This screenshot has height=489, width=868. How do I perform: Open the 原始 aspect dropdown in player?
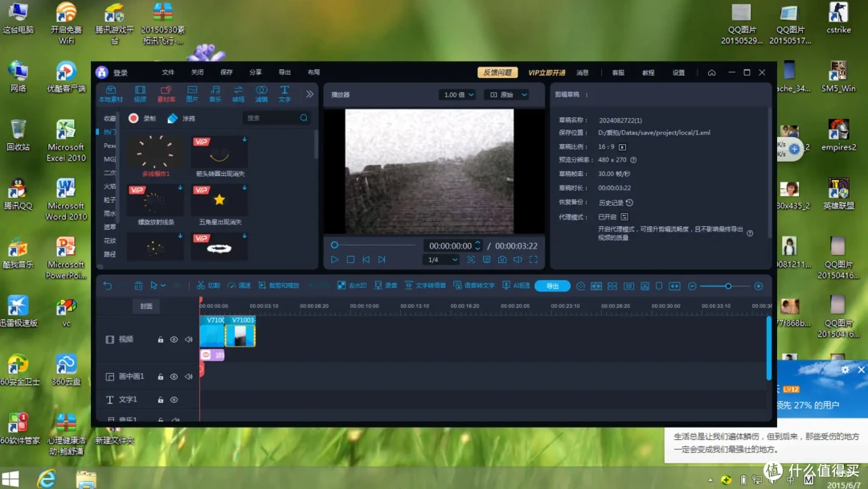(508, 95)
